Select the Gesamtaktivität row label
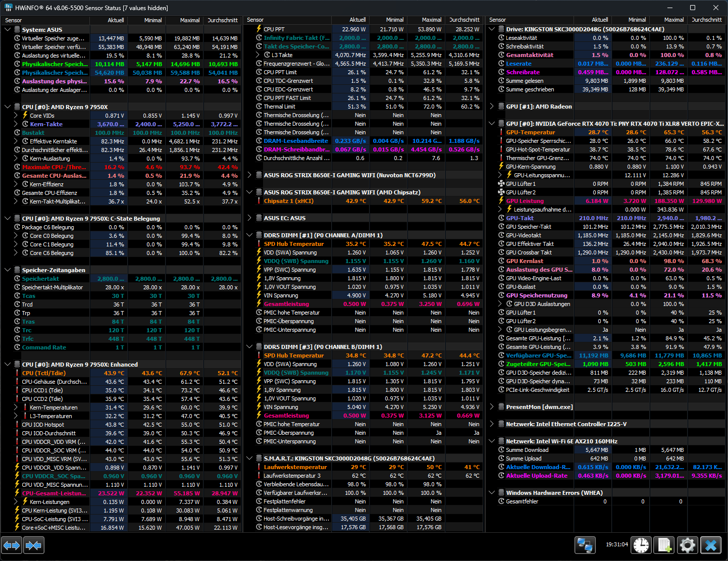Viewport: 728px width, 561px height. pyautogui.click(x=530, y=55)
